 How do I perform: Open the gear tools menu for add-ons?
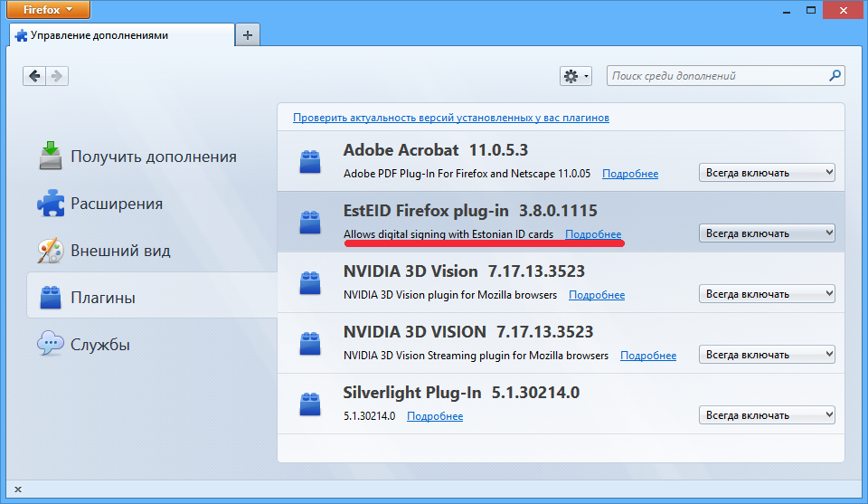576,76
